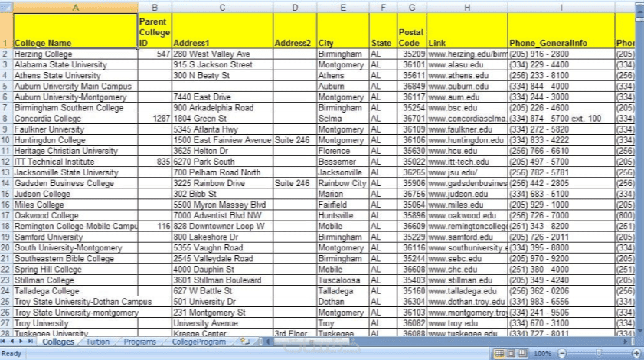Go to last sheet navigation arrow
Image resolution: width=644 pixels, height=360 pixels.
31,342
